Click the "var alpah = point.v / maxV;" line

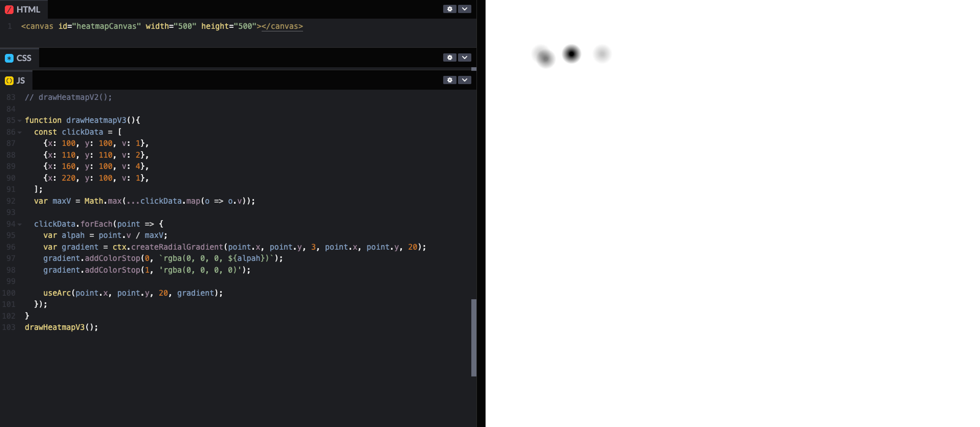tap(105, 235)
